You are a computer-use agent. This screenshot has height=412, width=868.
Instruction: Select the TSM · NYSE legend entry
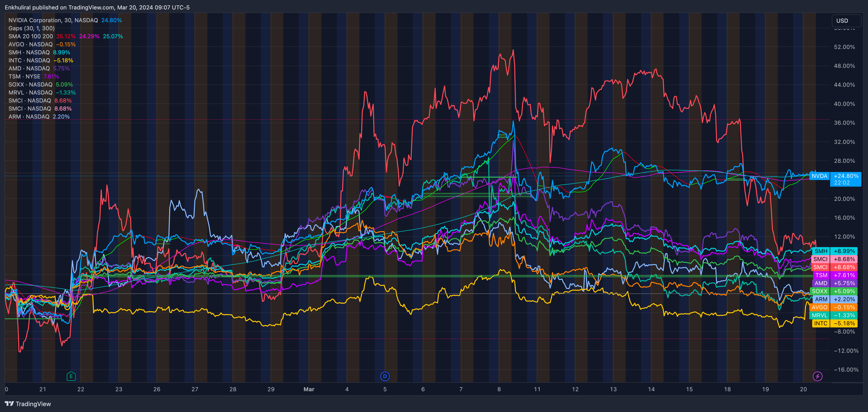tap(24, 76)
